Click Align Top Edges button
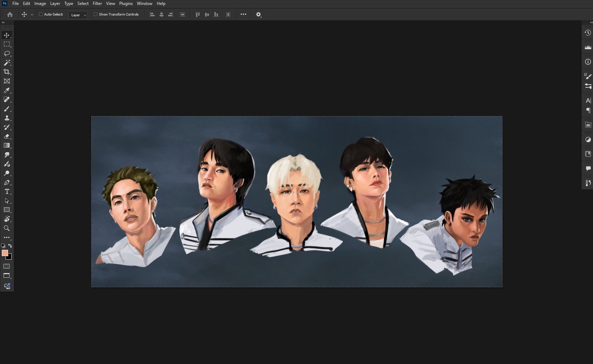 198,15
